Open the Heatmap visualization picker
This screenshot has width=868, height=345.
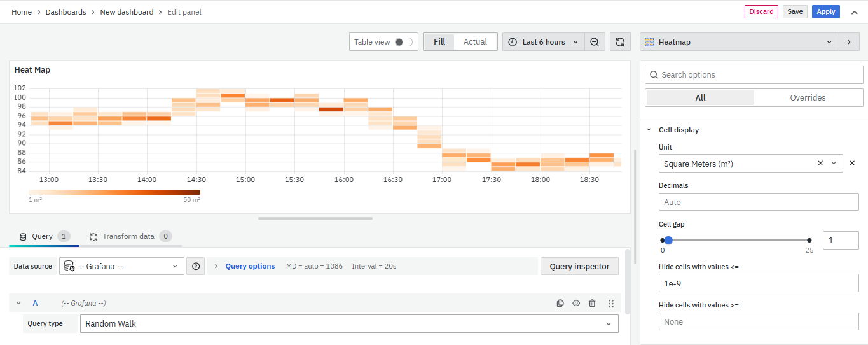coord(739,42)
